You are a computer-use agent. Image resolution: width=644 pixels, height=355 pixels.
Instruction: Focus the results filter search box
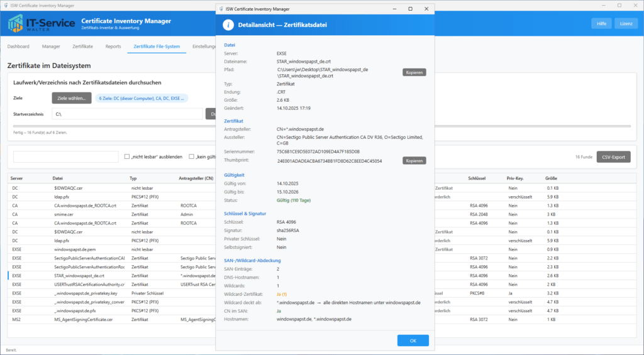(65, 157)
